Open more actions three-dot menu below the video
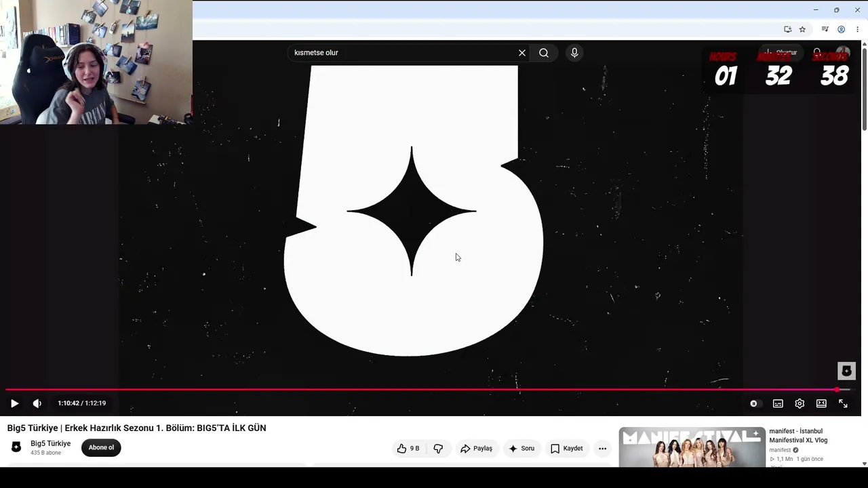 click(602, 449)
